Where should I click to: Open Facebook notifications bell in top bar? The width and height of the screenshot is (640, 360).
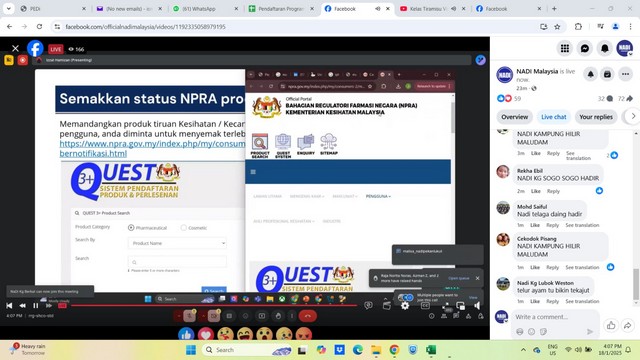click(x=605, y=49)
